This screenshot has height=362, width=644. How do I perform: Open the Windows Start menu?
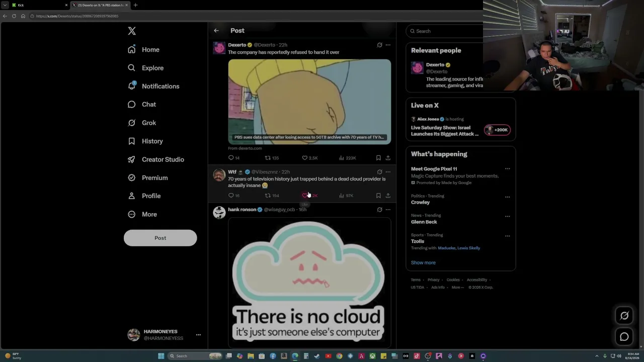point(161,356)
